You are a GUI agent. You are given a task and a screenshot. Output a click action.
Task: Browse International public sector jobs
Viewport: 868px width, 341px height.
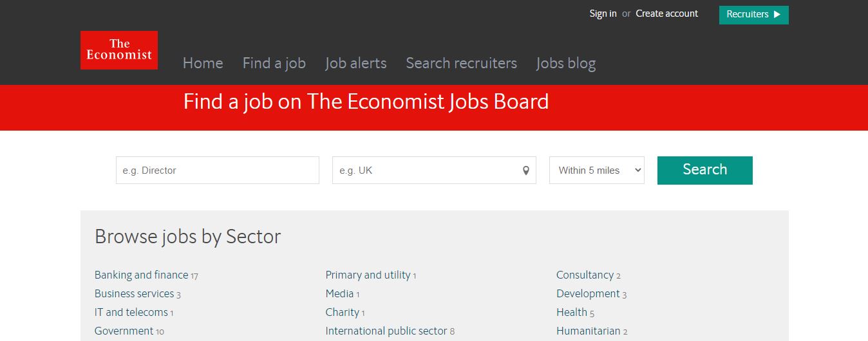pos(386,331)
